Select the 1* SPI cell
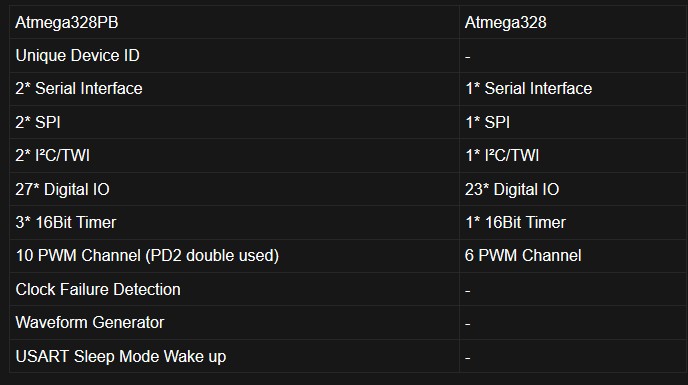The image size is (688, 385). pos(573,122)
